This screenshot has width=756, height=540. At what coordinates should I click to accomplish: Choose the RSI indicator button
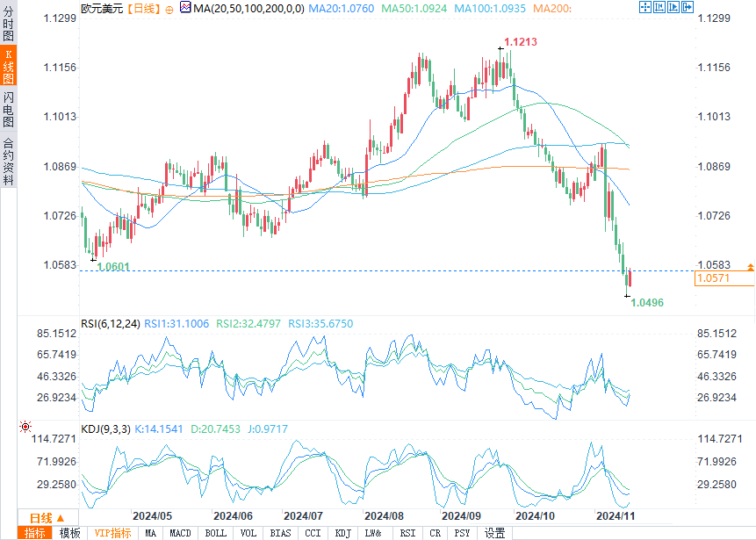[x=408, y=533]
